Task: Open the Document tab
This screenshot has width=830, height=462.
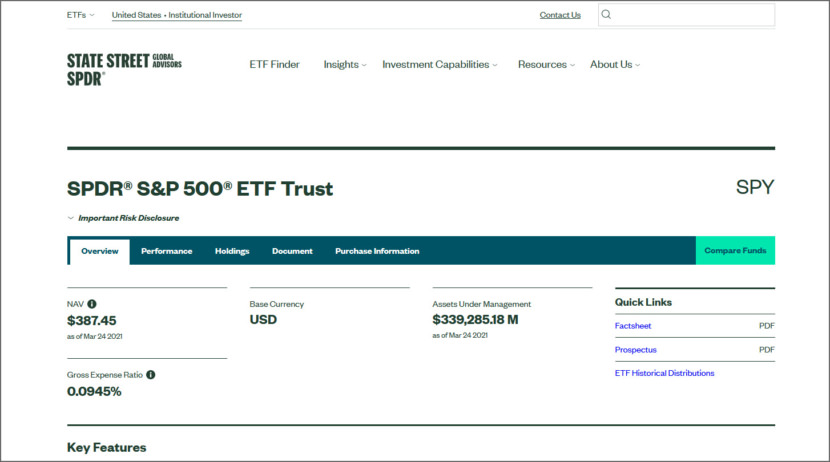Action: (x=292, y=251)
